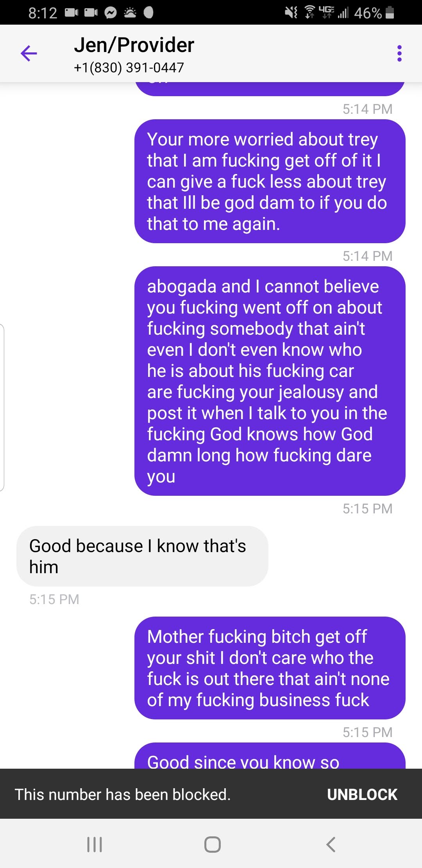422x868 pixels.
Task: Tap the Wi-Fi status icon
Action: click(309, 13)
